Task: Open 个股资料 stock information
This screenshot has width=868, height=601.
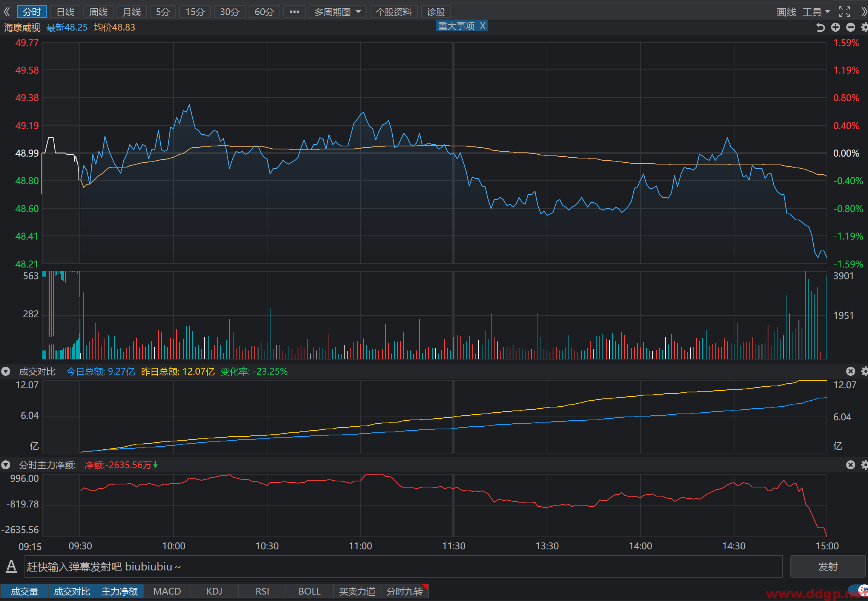Action: coord(394,12)
